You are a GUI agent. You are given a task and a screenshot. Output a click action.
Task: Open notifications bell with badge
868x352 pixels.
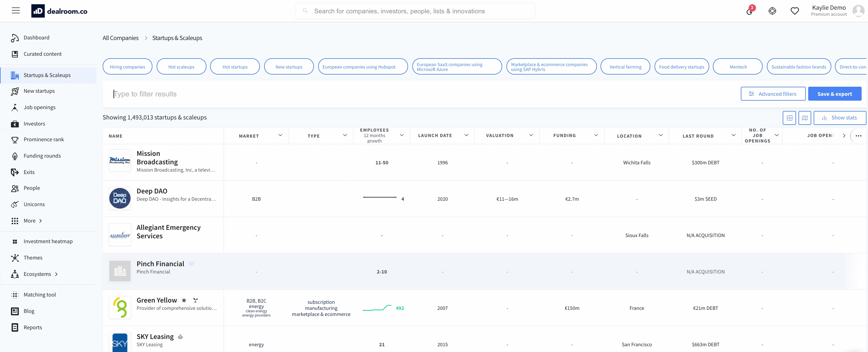tap(749, 11)
